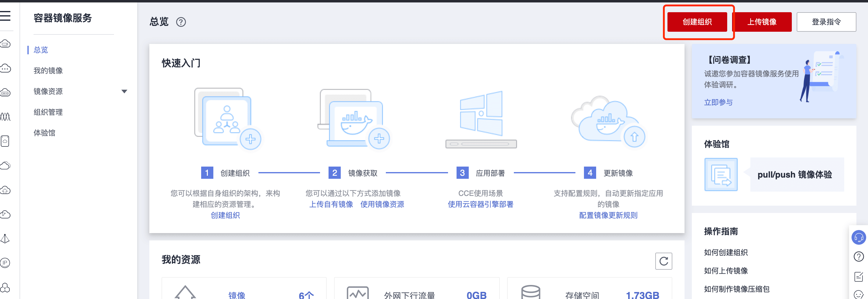Click the help question mark beside 总览
The image size is (868, 299).
click(x=181, y=22)
